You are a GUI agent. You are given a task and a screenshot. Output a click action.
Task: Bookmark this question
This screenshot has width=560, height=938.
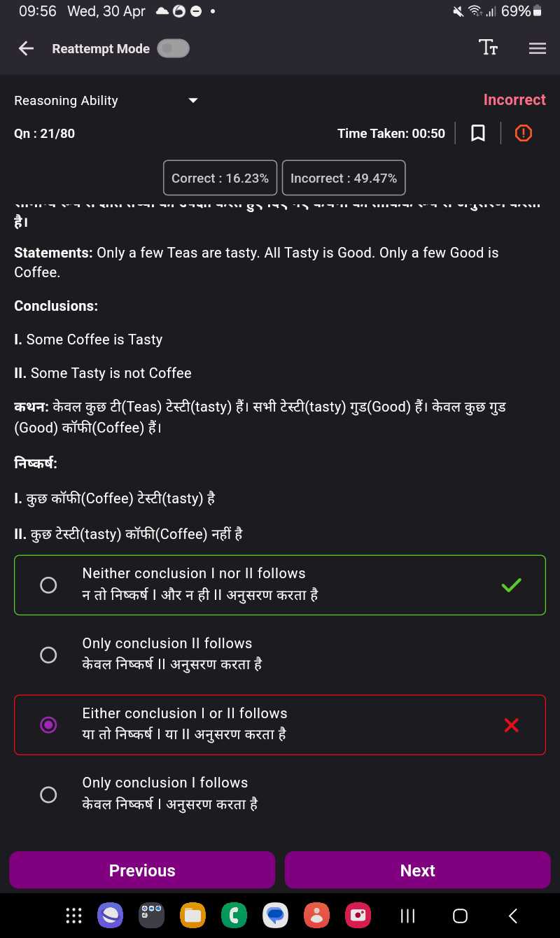[478, 133]
